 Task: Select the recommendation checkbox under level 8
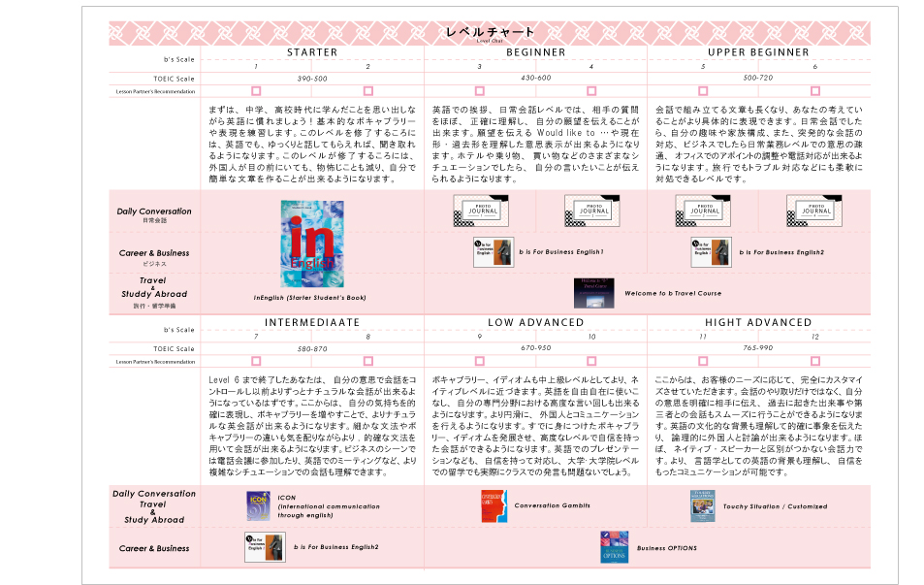point(368,361)
